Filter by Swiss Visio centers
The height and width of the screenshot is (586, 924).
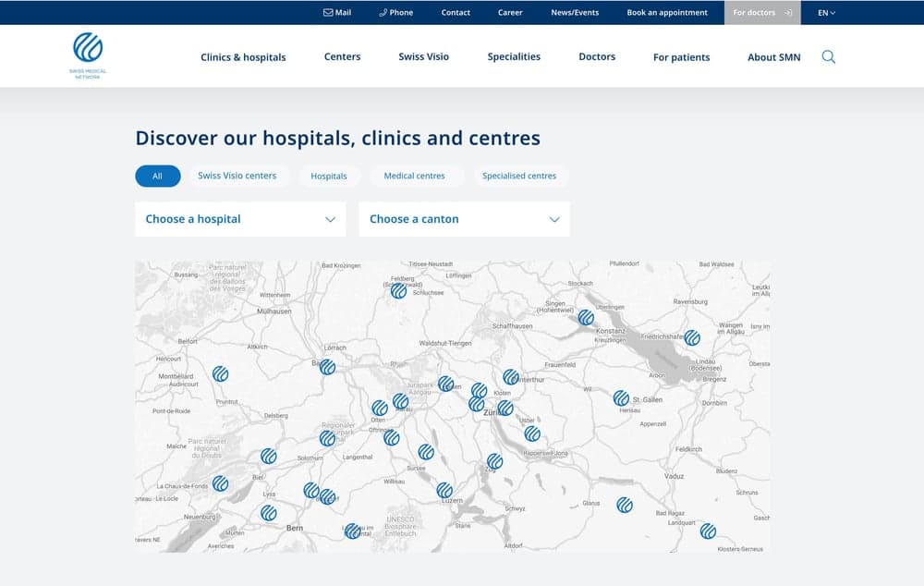237,176
